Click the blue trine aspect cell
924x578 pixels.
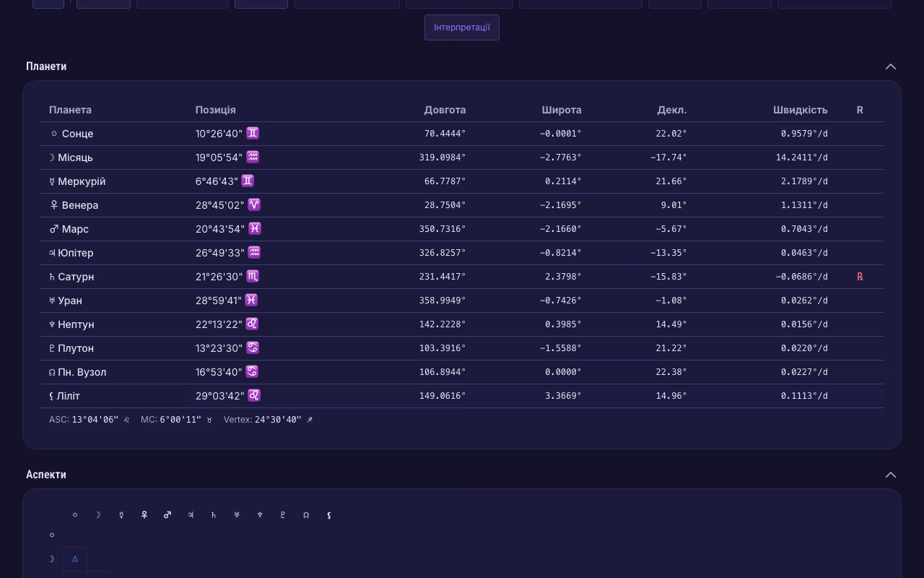[75, 558]
